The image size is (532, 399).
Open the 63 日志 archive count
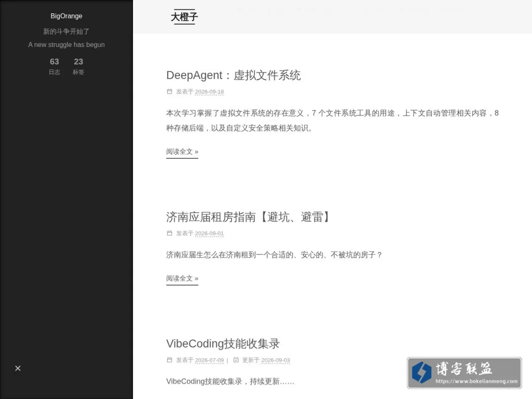[55, 66]
